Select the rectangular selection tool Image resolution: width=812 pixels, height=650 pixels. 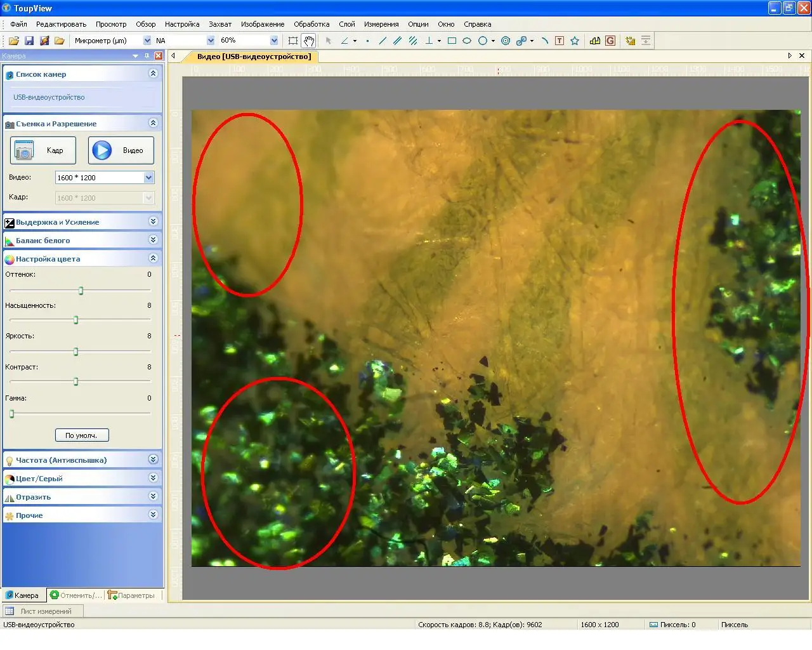[x=293, y=41]
